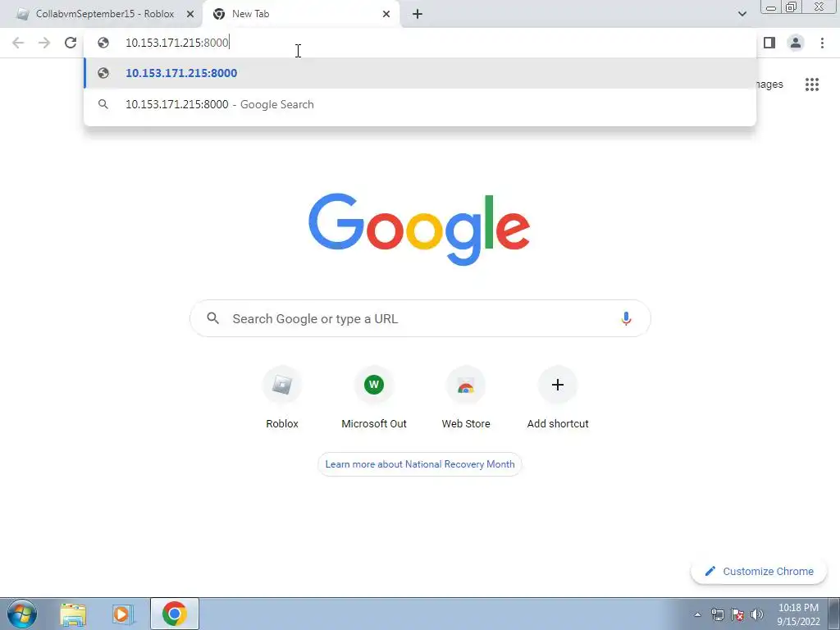Open the volume speaker tray icon
This screenshot has height=630, width=840.
coord(757,614)
